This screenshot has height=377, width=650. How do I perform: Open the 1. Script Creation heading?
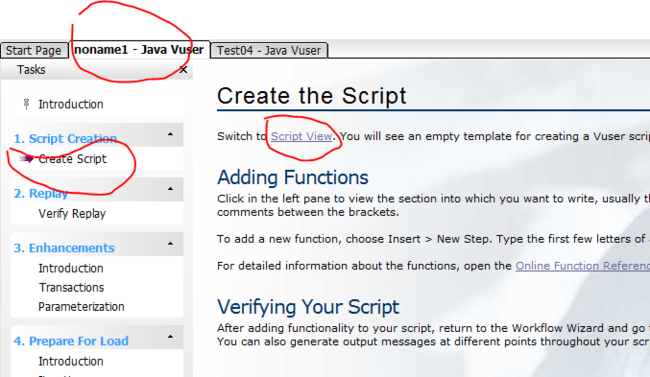click(65, 139)
